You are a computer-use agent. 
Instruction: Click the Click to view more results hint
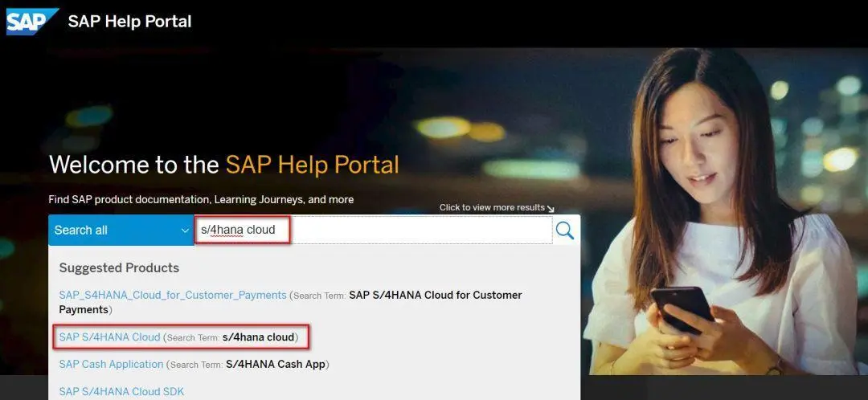tap(497, 207)
